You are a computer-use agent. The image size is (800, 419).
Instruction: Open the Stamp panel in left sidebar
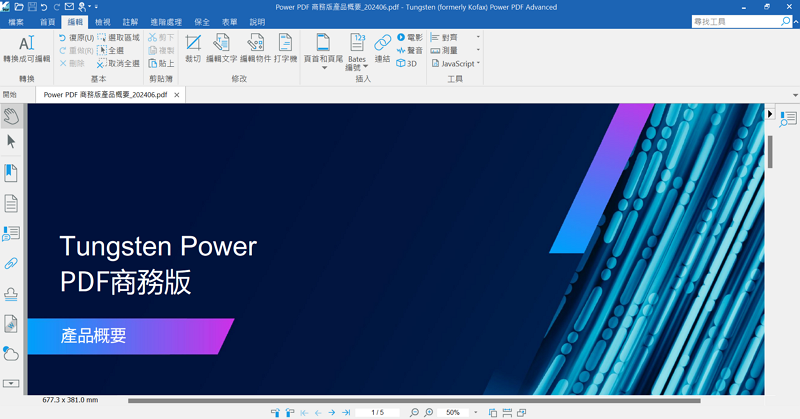click(11, 294)
